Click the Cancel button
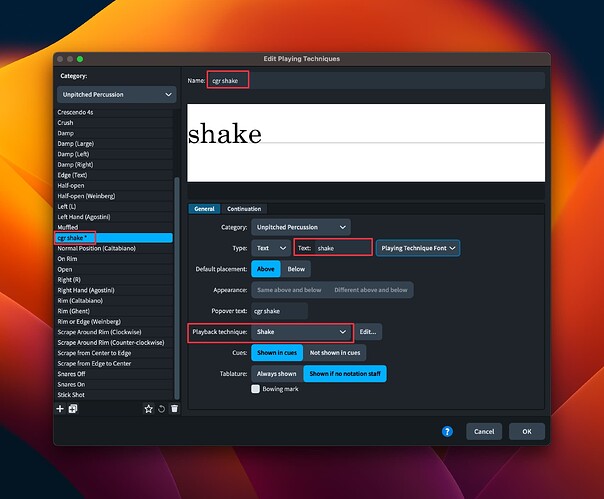The width and height of the screenshot is (604, 499). (x=484, y=432)
